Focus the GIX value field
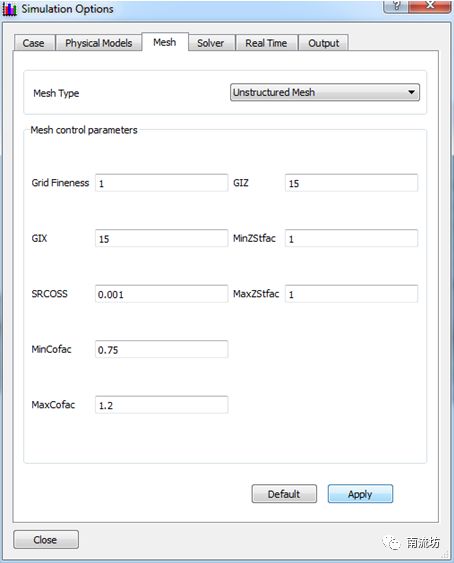The height and width of the screenshot is (563, 454). (x=162, y=238)
